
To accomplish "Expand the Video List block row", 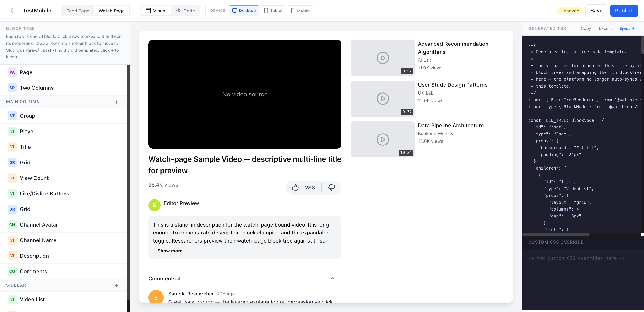I will pyautogui.click(x=64, y=299).
